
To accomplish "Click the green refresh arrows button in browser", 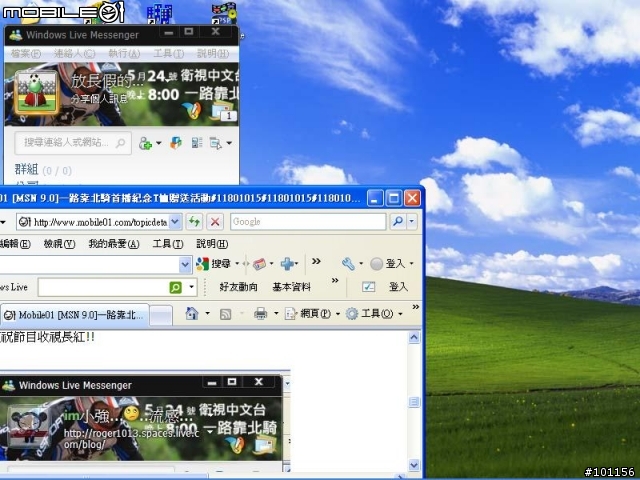I will coord(194,222).
